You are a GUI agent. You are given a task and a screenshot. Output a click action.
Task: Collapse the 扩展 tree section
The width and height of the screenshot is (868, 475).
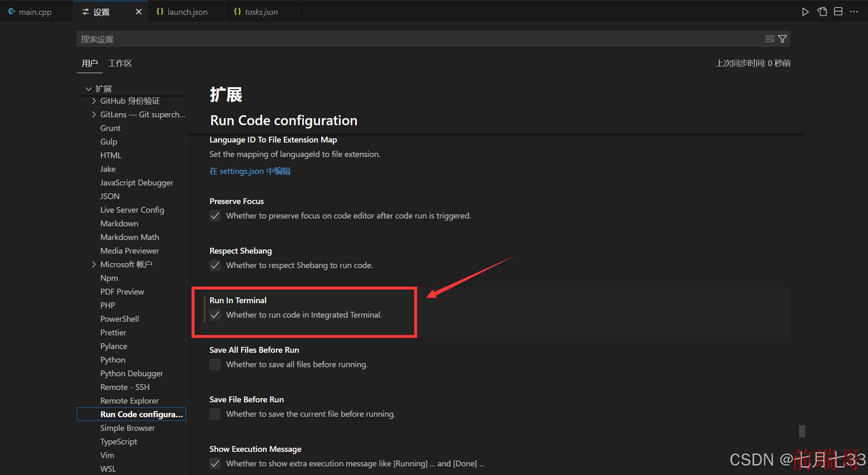88,89
